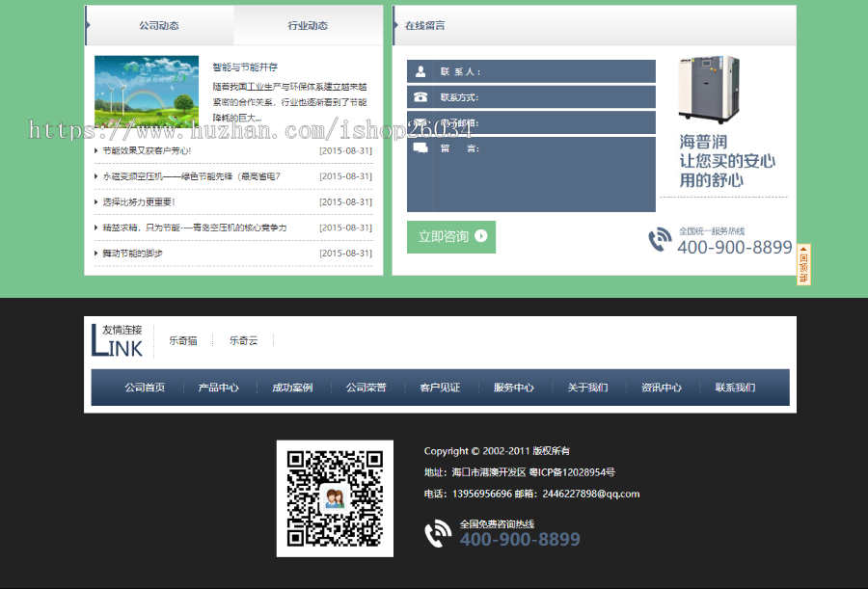Viewport: 868px width, 589px height.
Task: Open 资讯中心 in footer navigation
Action: tap(662, 388)
